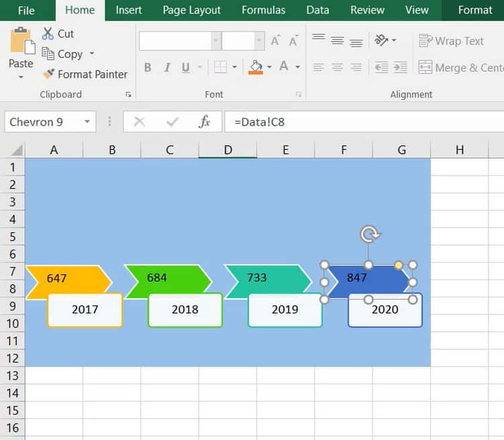Select Bottom Align icon
The image size is (504, 440).
pyautogui.click(x=356, y=43)
